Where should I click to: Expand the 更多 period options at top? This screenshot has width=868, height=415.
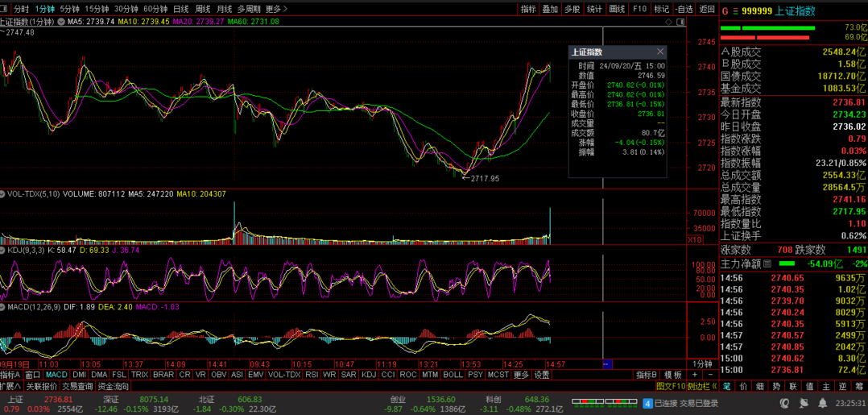coord(277,9)
